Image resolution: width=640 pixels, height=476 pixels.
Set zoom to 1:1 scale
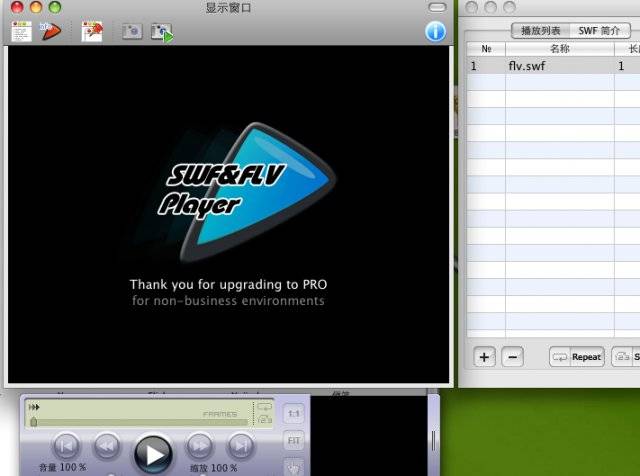tap(294, 413)
